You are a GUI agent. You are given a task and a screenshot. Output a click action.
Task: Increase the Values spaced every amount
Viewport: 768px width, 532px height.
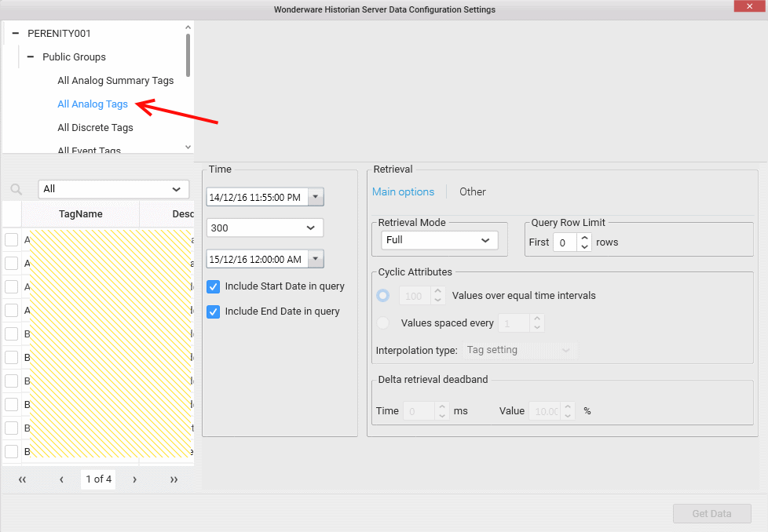click(537, 319)
